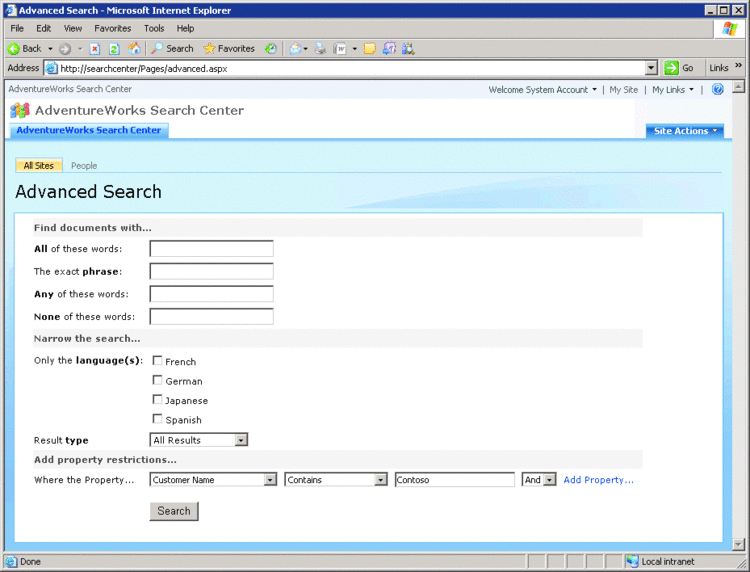Open the Favorites menu
Screen dimensions: 750x572
point(112,28)
